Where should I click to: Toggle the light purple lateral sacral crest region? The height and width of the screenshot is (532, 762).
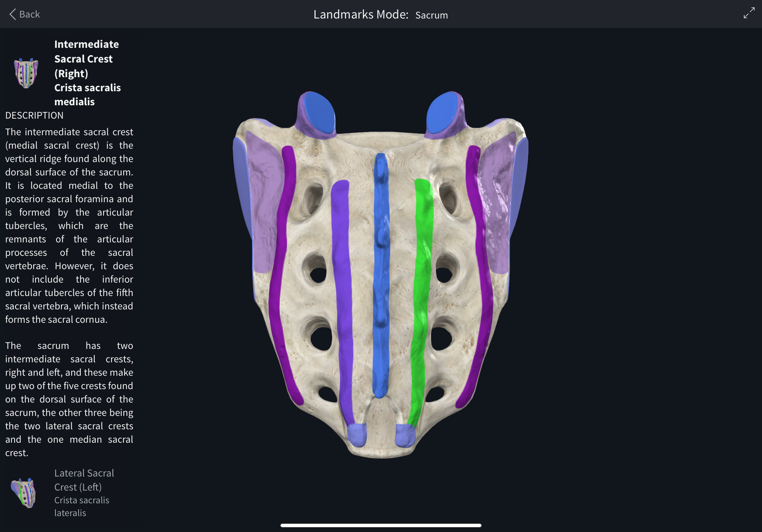click(262, 199)
